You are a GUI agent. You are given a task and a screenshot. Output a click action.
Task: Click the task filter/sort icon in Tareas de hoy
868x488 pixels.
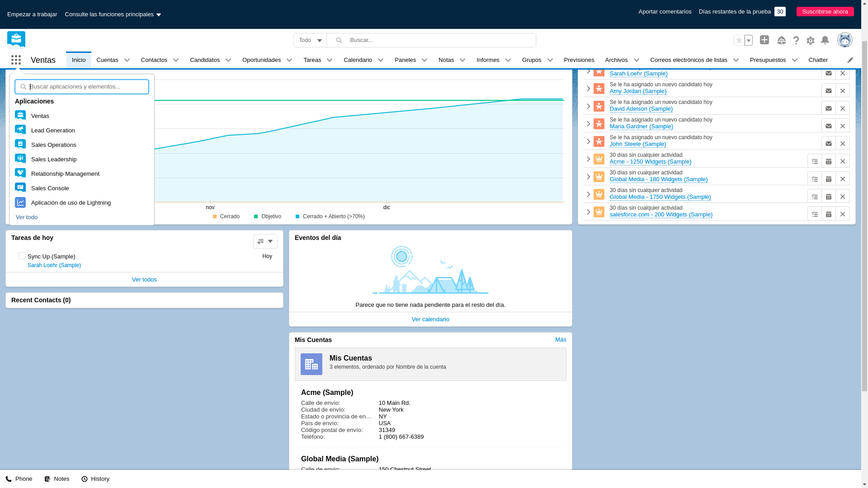(x=264, y=241)
